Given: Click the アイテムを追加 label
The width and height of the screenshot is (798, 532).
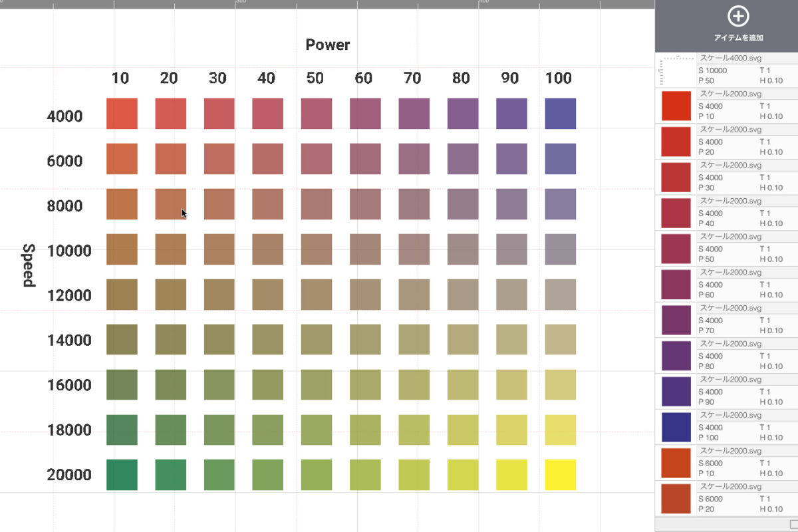Looking at the screenshot, I should click(x=738, y=38).
